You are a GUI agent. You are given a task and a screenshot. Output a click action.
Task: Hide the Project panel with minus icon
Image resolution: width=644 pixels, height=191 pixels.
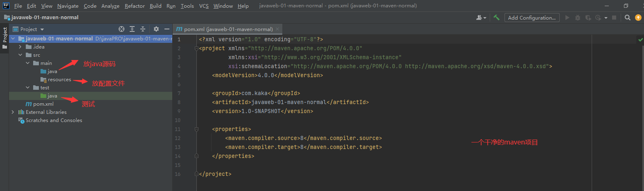(167, 29)
